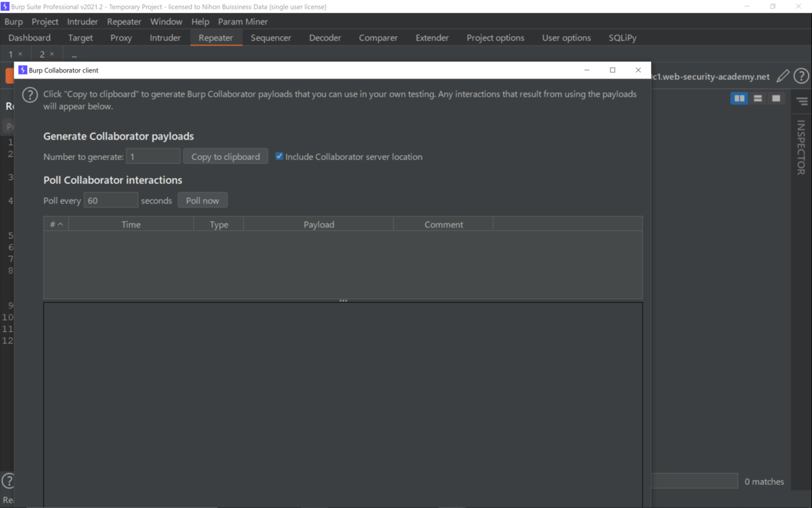Image resolution: width=812 pixels, height=508 pixels.
Task: Open the Project options tab
Action: pos(495,38)
